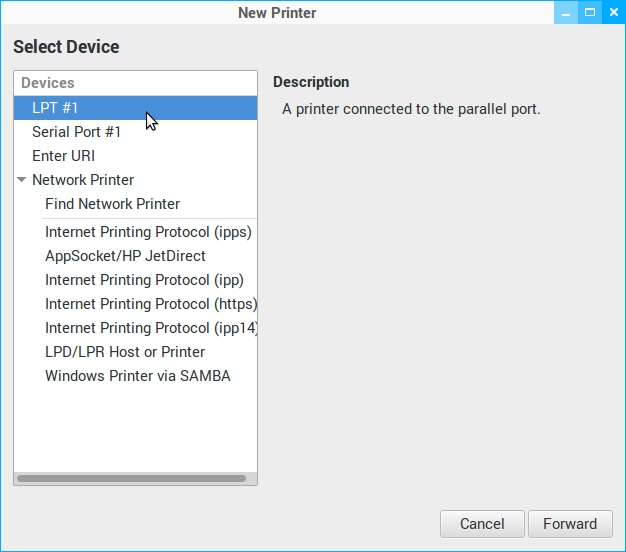This screenshot has width=626, height=552.
Task: Select Windows Printer via SAMBA
Action: pyautogui.click(x=137, y=376)
